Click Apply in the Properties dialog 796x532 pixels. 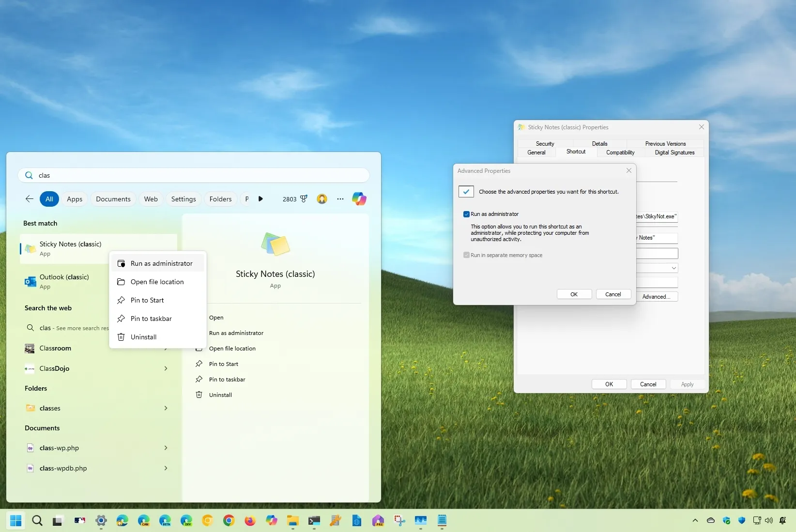pyautogui.click(x=687, y=384)
